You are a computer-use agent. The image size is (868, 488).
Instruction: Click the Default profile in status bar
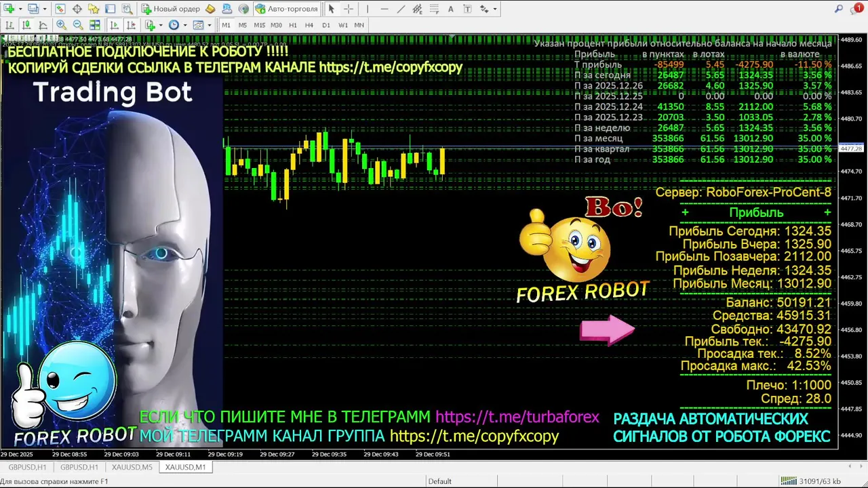[x=439, y=481]
